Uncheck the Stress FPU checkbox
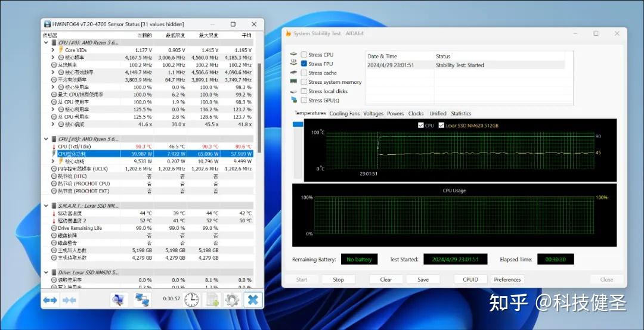644x330 pixels. pyautogui.click(x=304, y=64)
